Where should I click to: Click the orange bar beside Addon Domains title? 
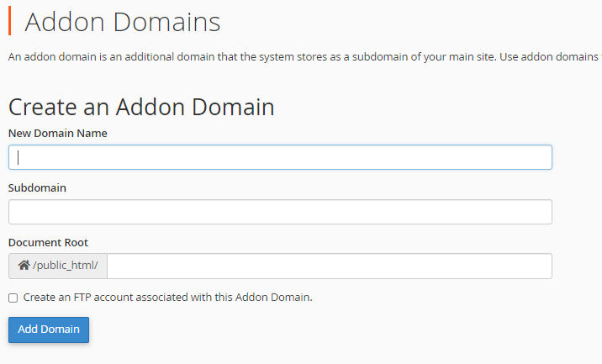(10, 21)
